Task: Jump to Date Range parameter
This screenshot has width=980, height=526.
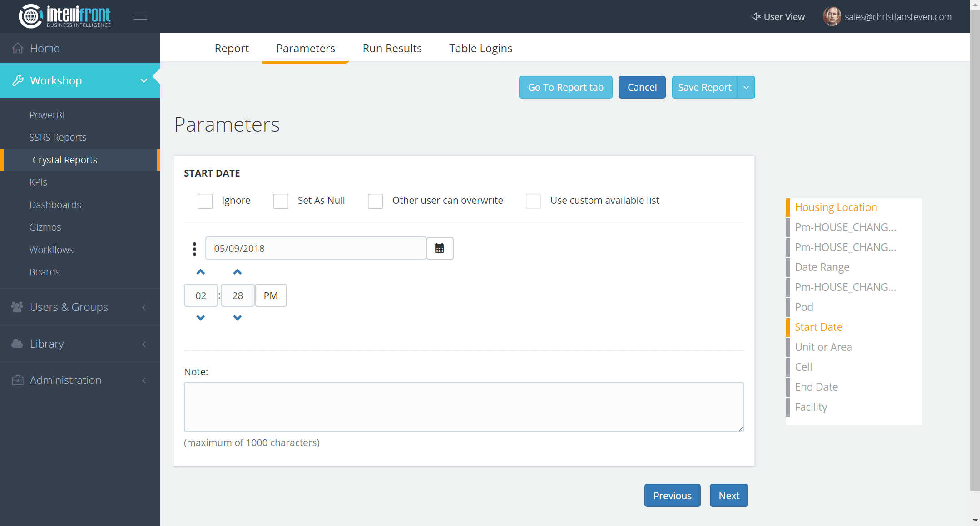Action: (822, 267)
